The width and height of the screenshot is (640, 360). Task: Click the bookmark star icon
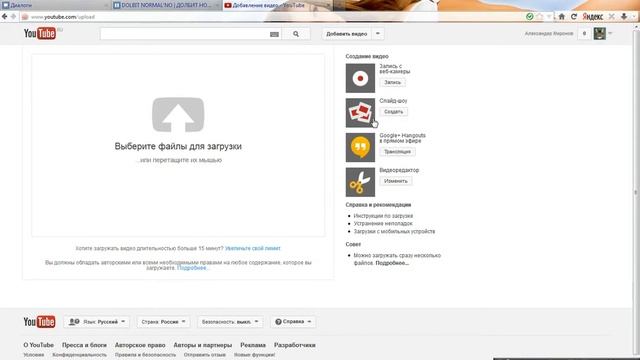(x=540, y=16)
